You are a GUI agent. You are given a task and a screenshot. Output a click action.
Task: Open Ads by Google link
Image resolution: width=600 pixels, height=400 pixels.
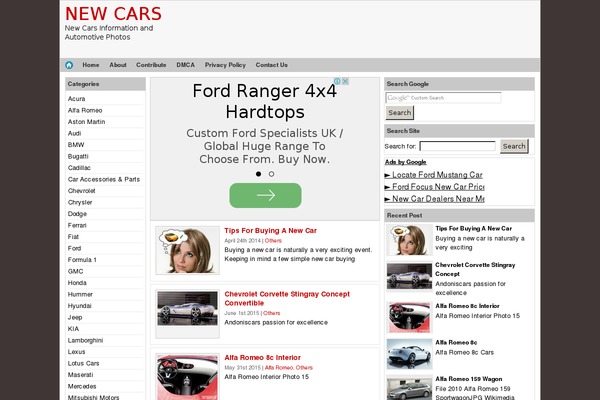[x=406, y=162]
